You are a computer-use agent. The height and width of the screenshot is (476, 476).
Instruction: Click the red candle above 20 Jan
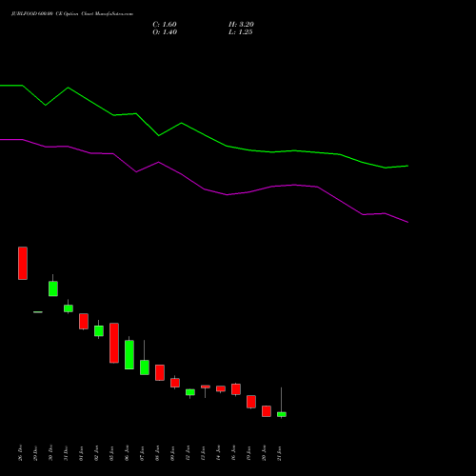pyautogui.click(x=267, y=411)
